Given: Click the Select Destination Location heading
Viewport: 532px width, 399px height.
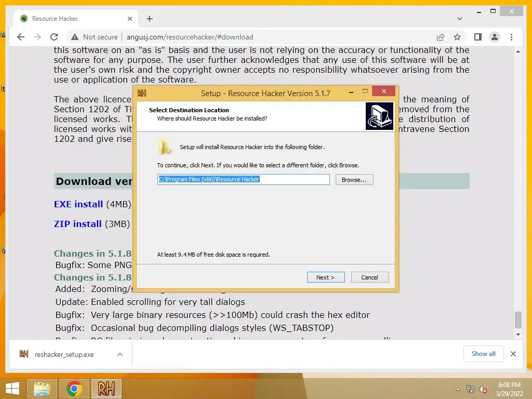Looking at the screenshot, I should [x=189, y=110].
